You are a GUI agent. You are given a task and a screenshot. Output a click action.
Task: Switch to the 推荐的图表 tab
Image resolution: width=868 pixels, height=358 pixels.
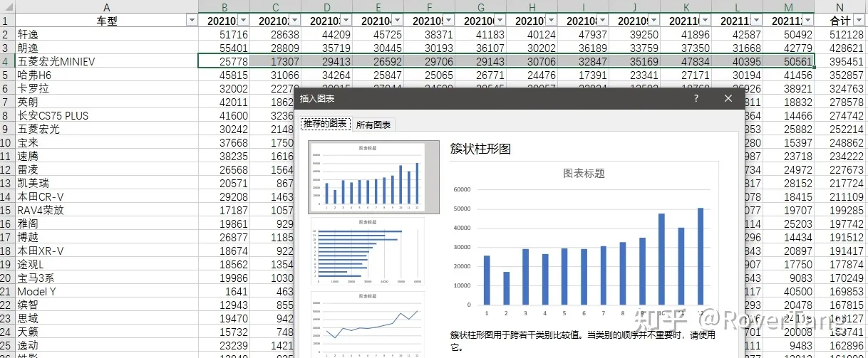coord(326,124)
